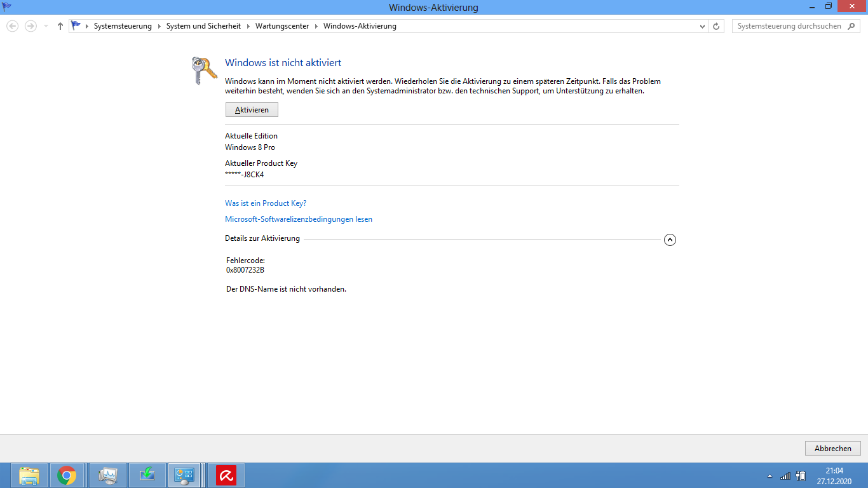Click the Abbrechen button

click(x=832, y=448)
